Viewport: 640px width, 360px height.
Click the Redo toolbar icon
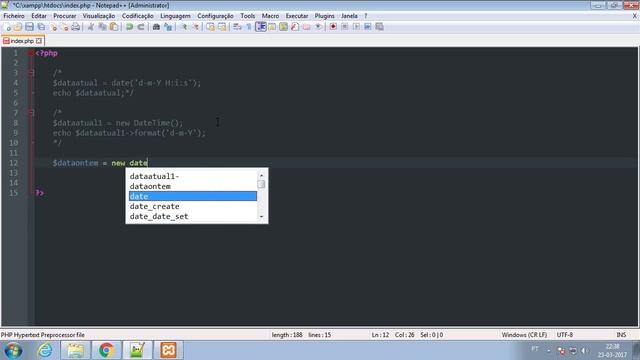coord(141,27)
